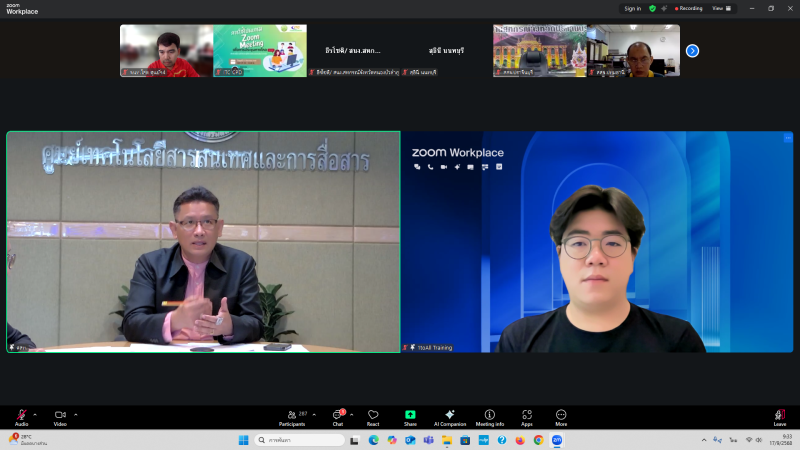
Task: Click the green Share screen button
Action: pyautogui.click(x=410, y=415)
